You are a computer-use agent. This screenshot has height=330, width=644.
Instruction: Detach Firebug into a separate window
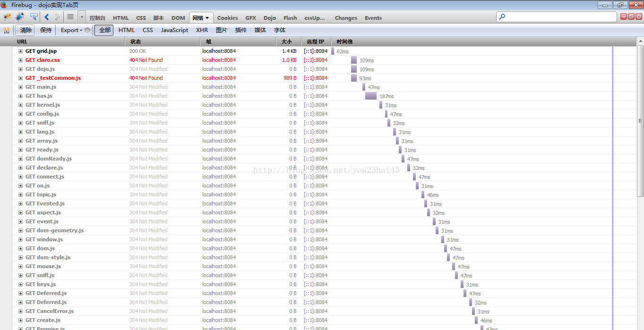click(631, 17)
